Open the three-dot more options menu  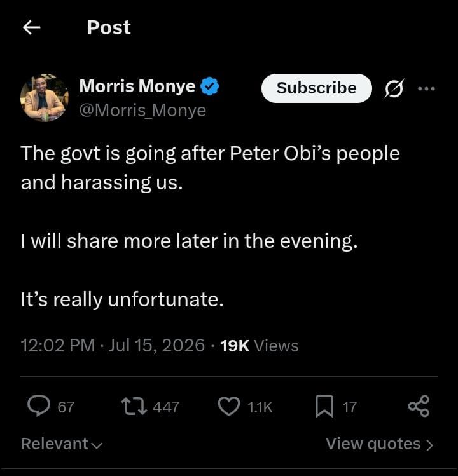(x=426, y=88)
